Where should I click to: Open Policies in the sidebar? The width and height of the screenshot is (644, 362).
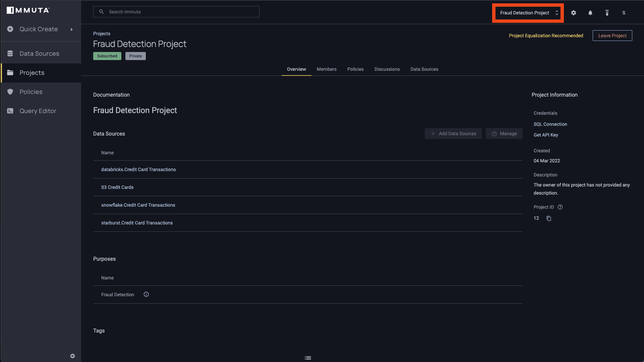point(41,92)
